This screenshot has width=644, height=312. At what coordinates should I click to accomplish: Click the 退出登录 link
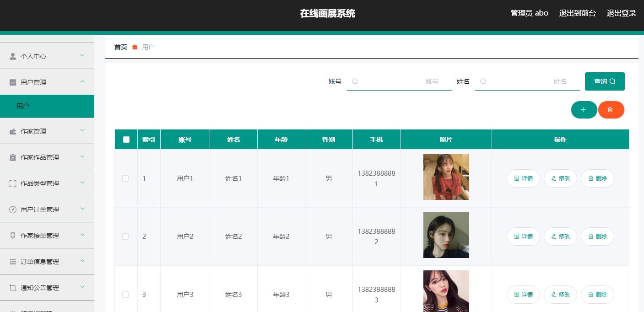click(622, 13)
